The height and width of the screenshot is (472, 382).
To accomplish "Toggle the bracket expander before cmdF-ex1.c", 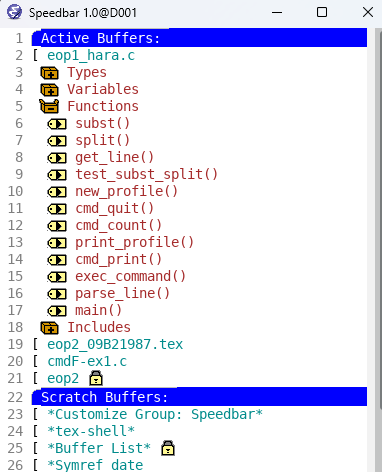I will [35, 361].
